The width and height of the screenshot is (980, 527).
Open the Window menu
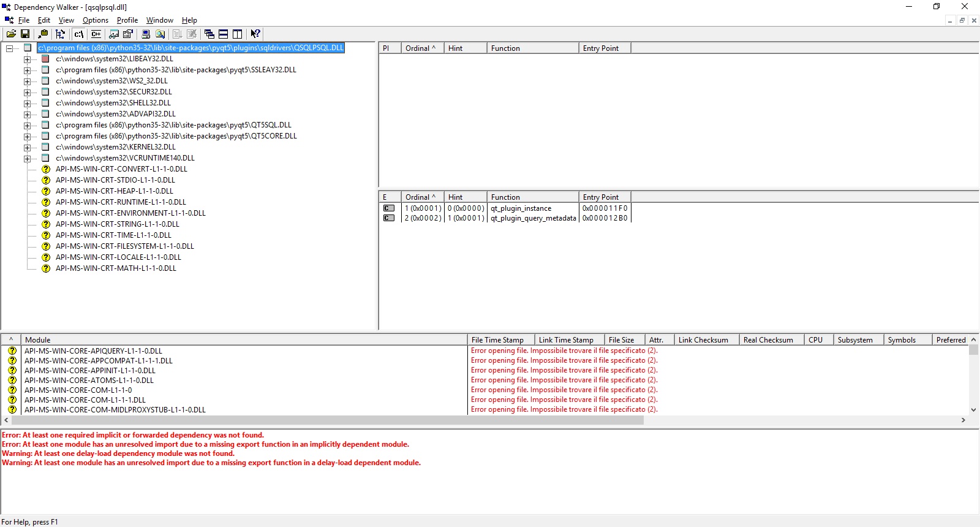tap(160, 20)
